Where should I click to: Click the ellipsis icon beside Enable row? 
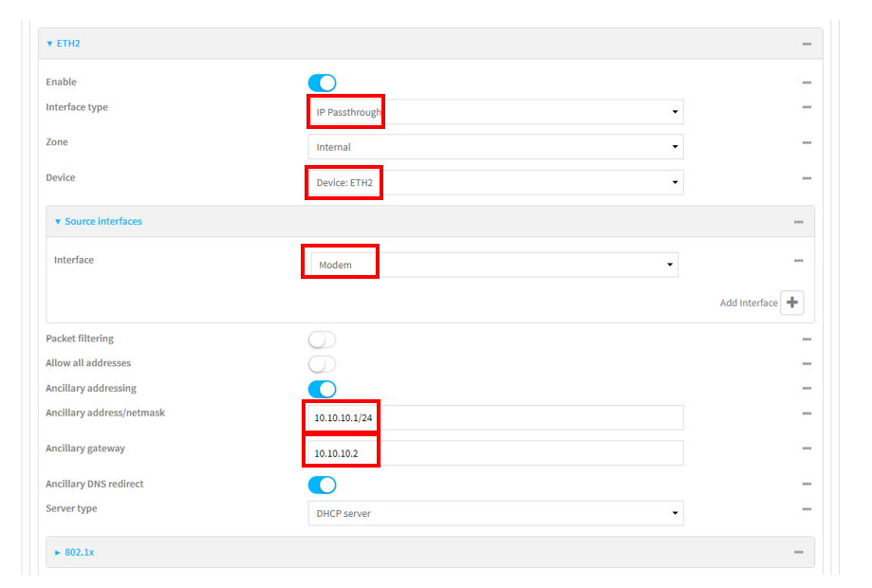[x=806, y=83]
